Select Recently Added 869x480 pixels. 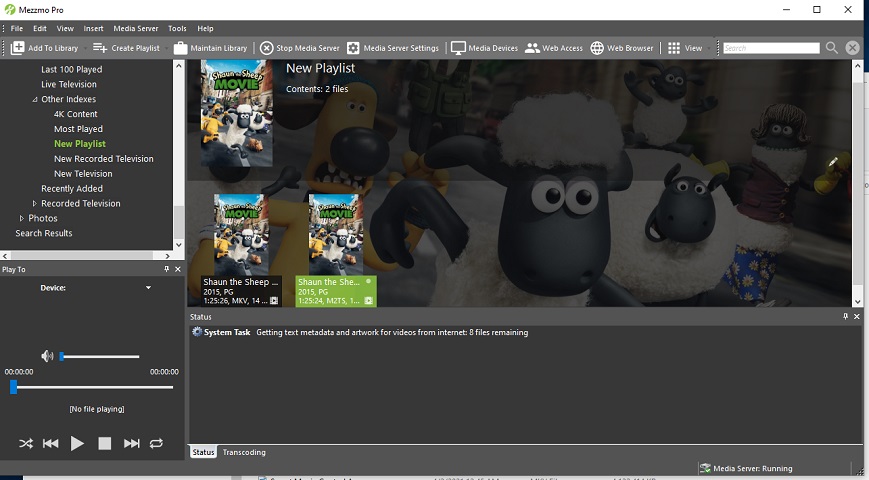click(72, 189)
